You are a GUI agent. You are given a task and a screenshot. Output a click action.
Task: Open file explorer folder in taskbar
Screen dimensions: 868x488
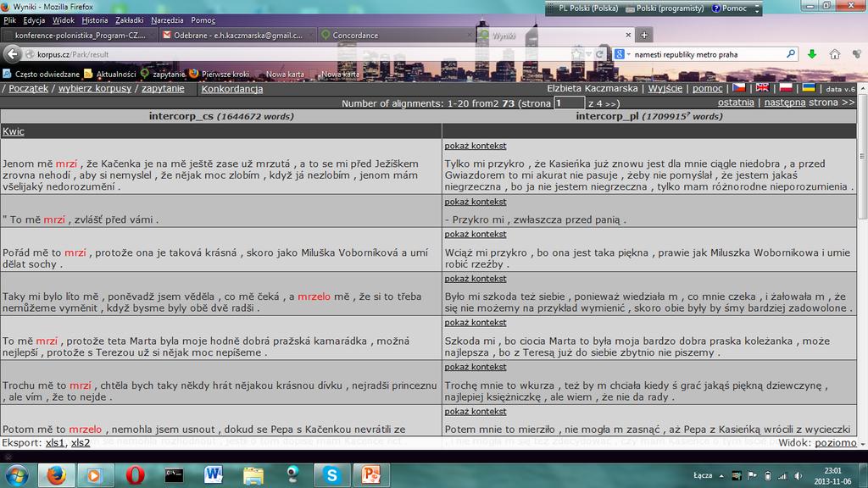tap(253, 474)
